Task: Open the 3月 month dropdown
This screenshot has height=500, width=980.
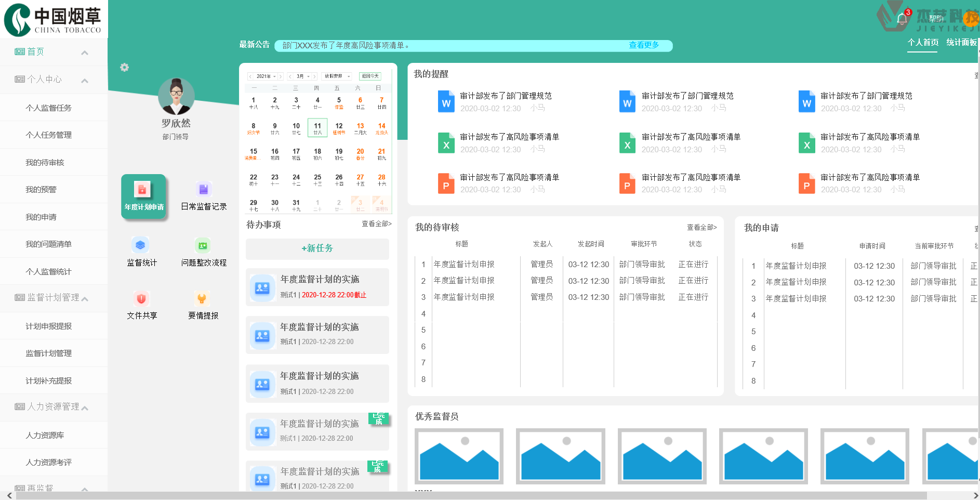Action: tap(303, 76)
